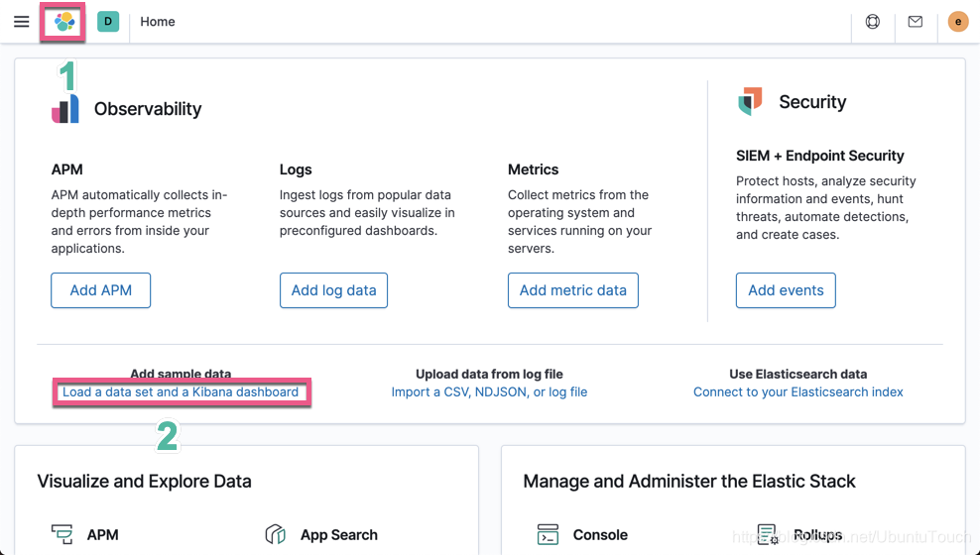Click the Security shield icon

pyautogui.click(x=751, y=101)
